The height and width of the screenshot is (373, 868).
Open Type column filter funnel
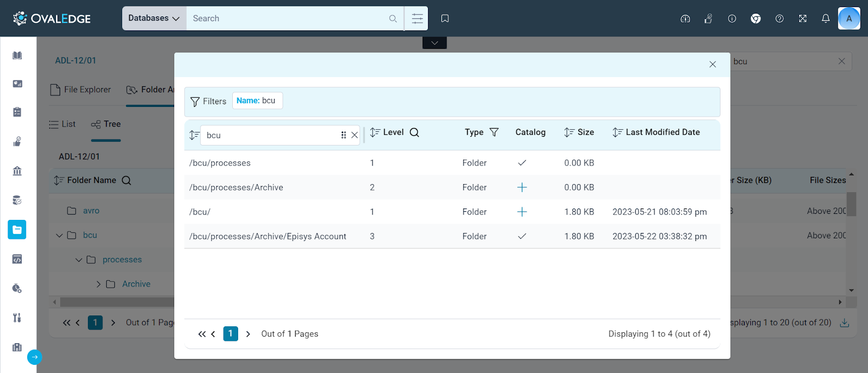point(494,132)
